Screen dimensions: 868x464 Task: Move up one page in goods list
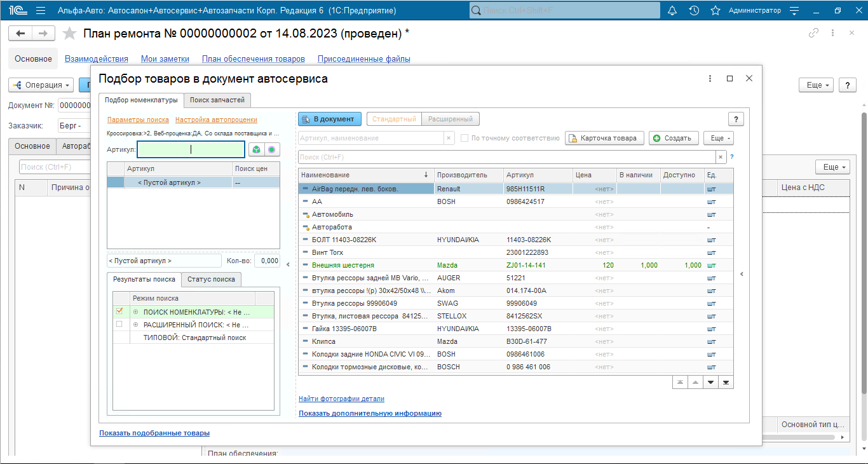coord(696,382)
